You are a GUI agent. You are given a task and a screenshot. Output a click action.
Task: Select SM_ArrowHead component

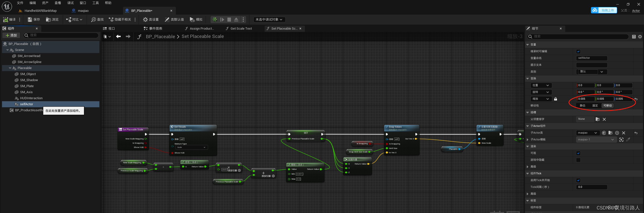pyautogui.click(x=29, y=56)
